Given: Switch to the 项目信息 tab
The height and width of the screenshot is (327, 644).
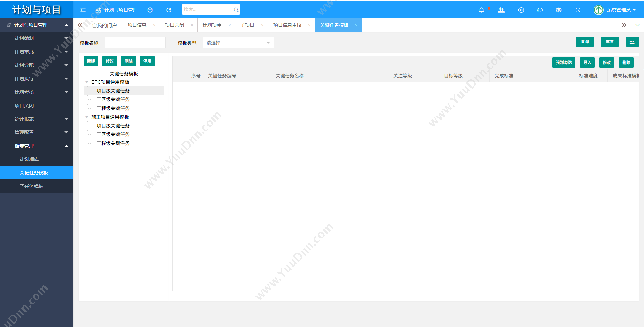Looking at the screenshot, I should coord(137,25).
